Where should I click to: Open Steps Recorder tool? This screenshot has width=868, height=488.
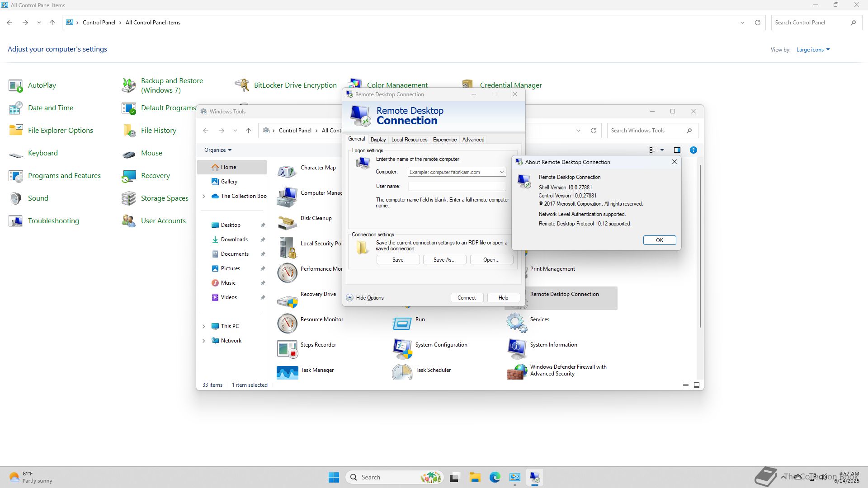pyautogui.click(x=288, y=348)
